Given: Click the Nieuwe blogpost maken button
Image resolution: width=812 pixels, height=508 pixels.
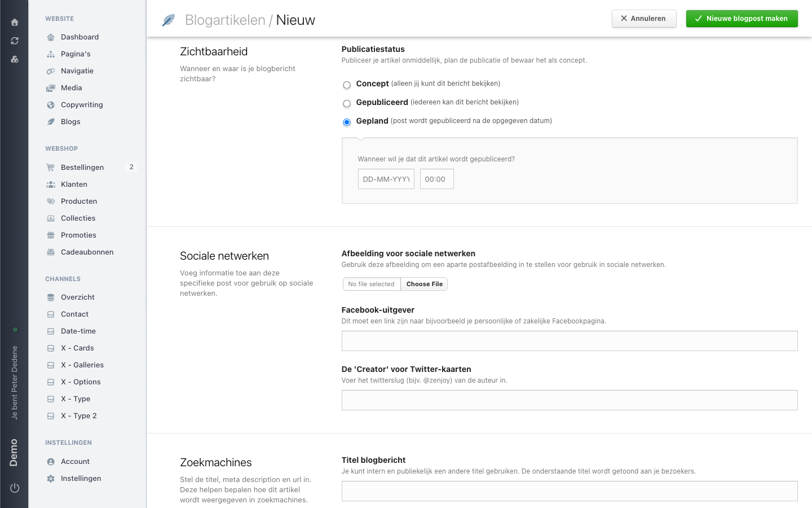Looking at the screenshot, I should click(x=742, y=19).
